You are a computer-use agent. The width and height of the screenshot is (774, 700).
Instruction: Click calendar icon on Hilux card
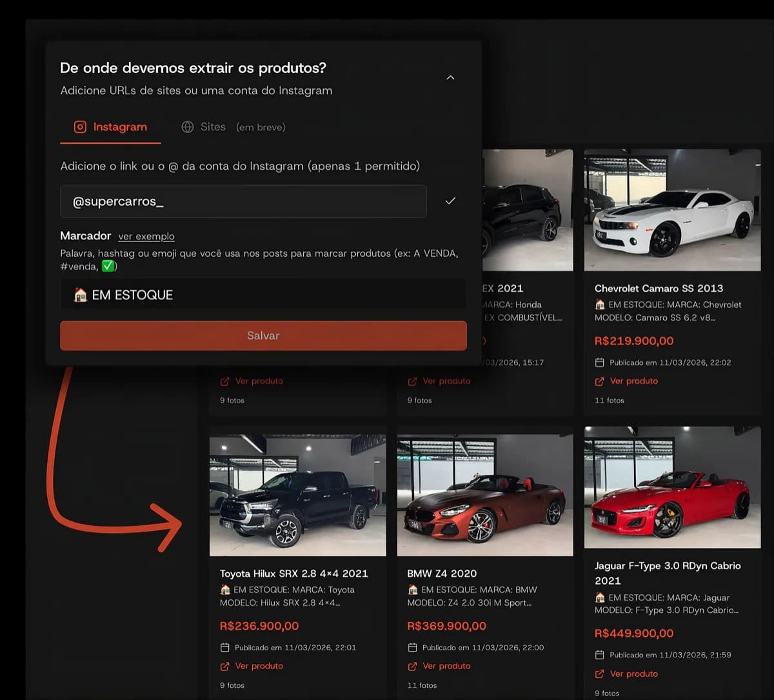click(224, 647)
